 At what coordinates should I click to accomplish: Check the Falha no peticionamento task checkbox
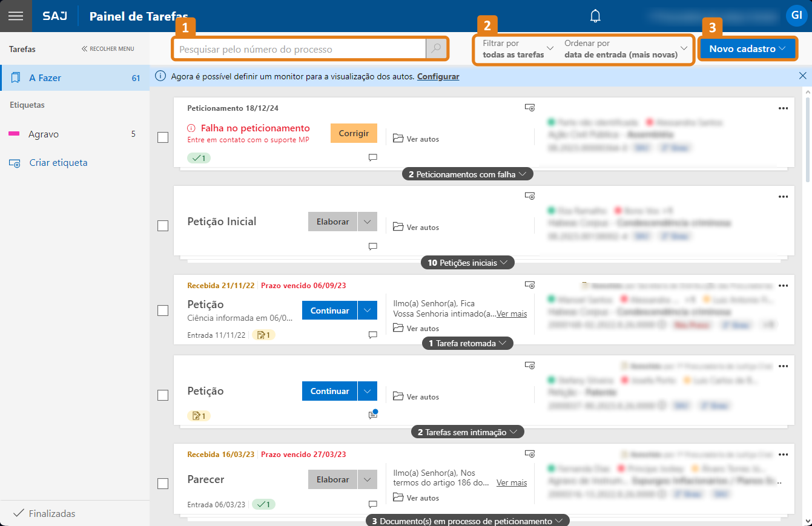pyautogui.click(x=163, y=137)
